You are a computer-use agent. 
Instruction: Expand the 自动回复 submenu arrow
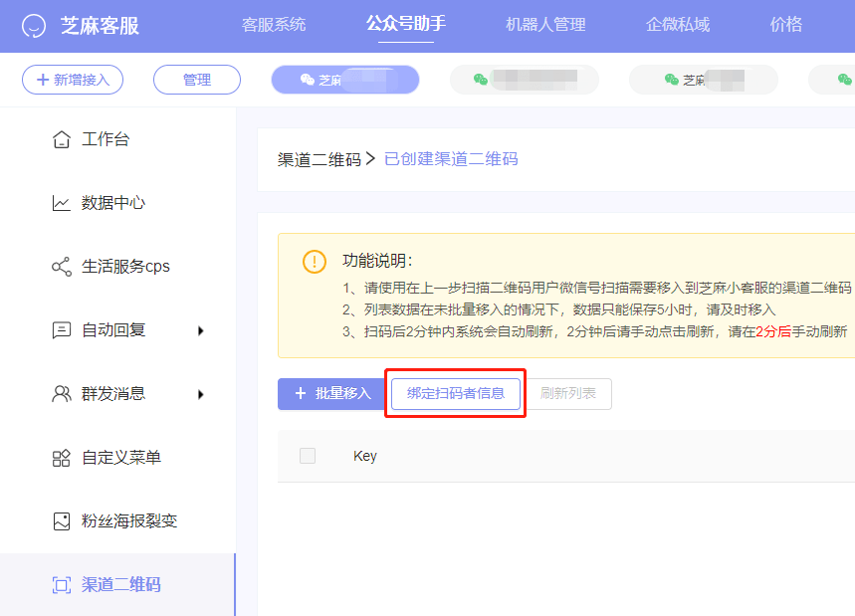click(201, 330)
